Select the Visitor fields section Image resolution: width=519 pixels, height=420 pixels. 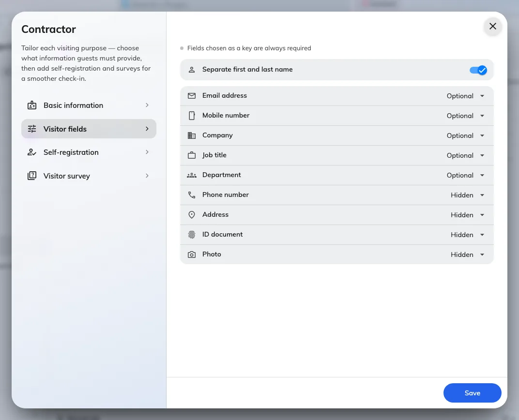(x=89, y=129)
